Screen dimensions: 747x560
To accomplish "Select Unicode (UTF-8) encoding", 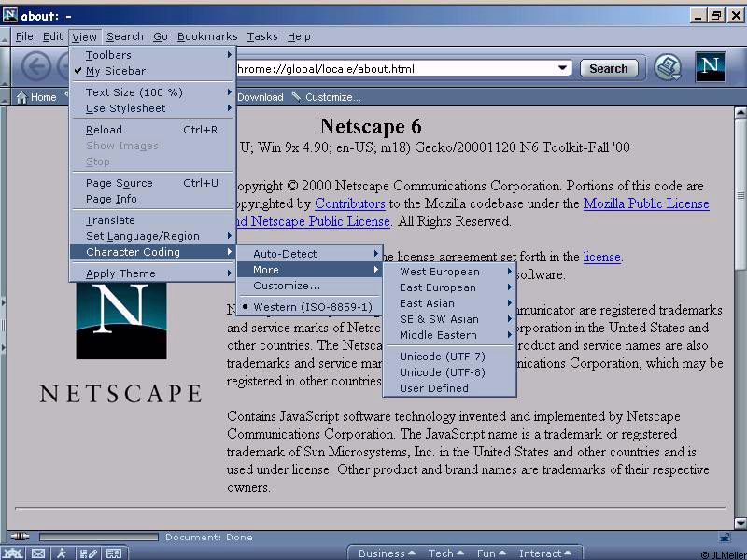I will pyautogui.click(x=450, y=372).
